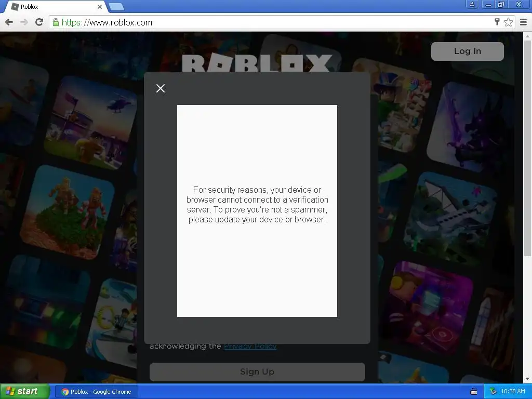Click the page scrollbar down arrow

point(527,379)
